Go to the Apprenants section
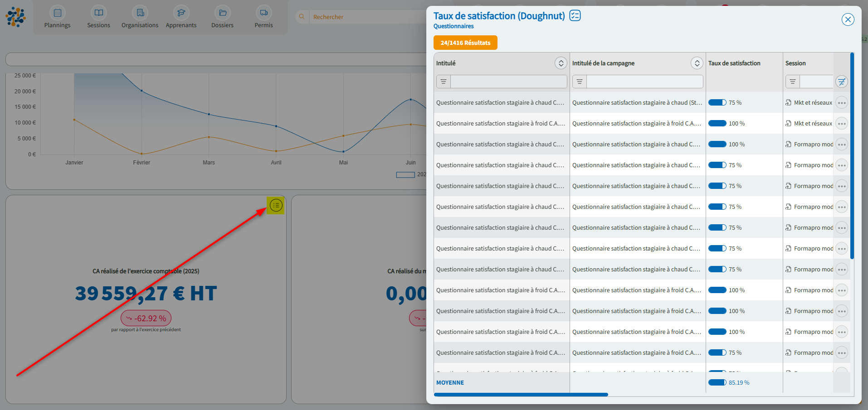 [x=181, y=18]
